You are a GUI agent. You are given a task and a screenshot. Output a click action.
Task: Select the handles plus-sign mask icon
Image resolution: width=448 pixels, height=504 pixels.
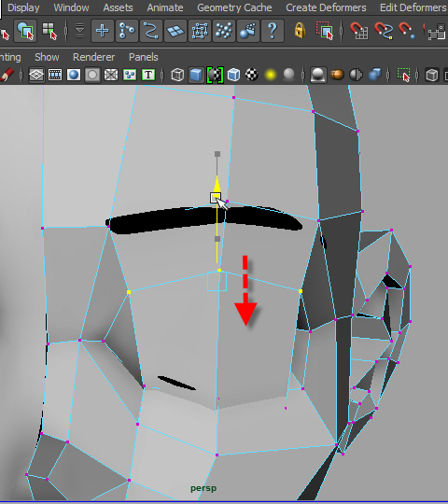point(103,31)
